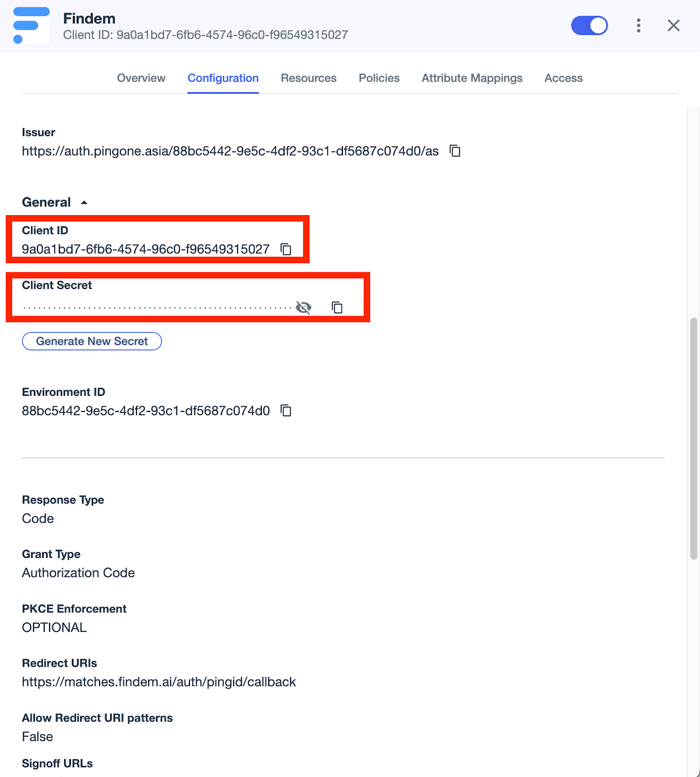Switch to the Overview tab
This screenshot has width=700, height=777.
(141, 78)
